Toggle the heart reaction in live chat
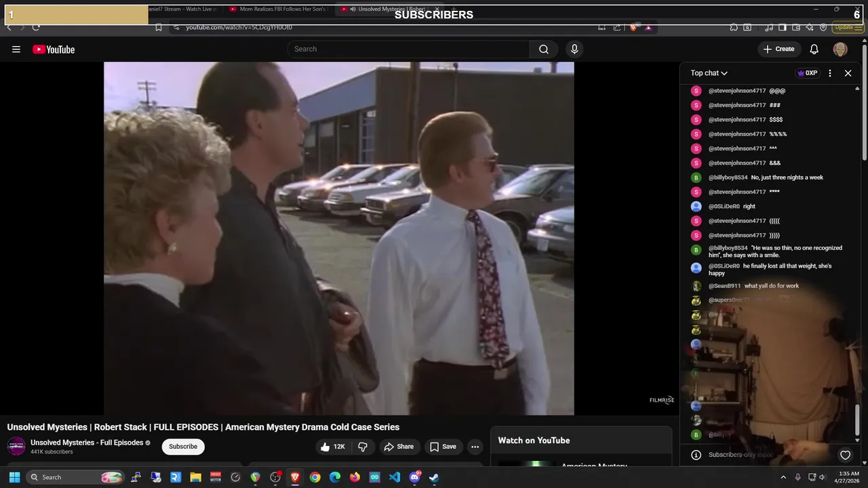 (x=845, y=455)
